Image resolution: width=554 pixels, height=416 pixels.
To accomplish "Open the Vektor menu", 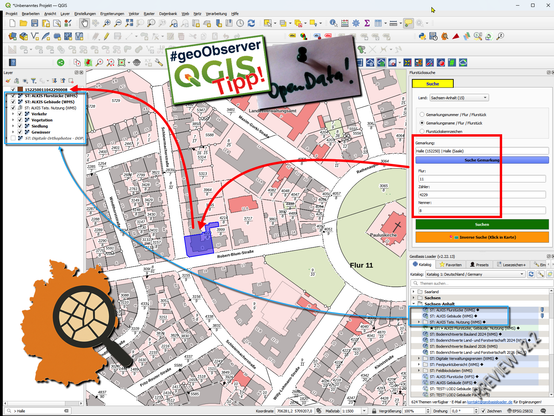I will [134, 14].
